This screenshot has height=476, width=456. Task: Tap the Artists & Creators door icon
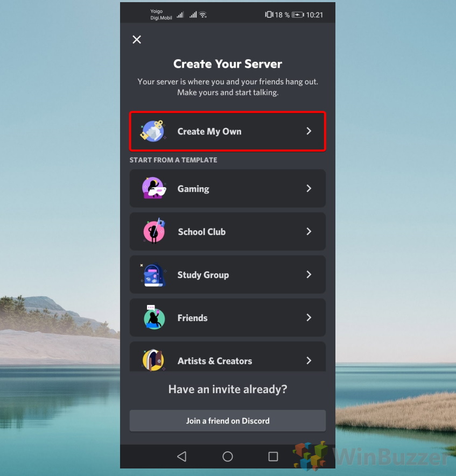coord(153,360)
